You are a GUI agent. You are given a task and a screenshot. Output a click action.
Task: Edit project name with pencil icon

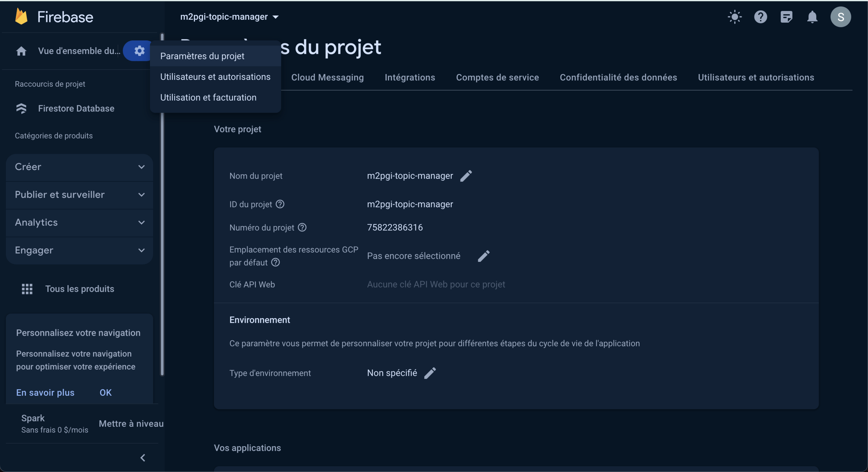[x=466, y=176]
